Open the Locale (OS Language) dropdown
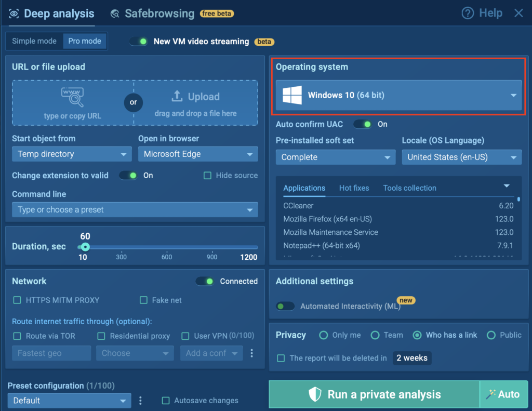532x411 pixels. 461,157
